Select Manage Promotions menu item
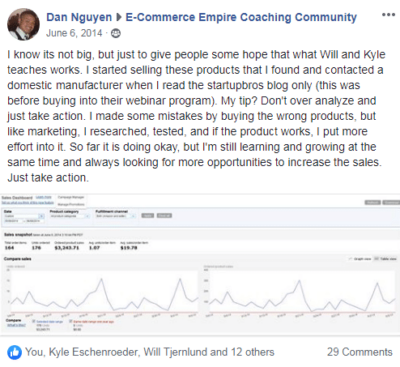The height and width of the screenshot is (367, 400). tap(71, 204)
